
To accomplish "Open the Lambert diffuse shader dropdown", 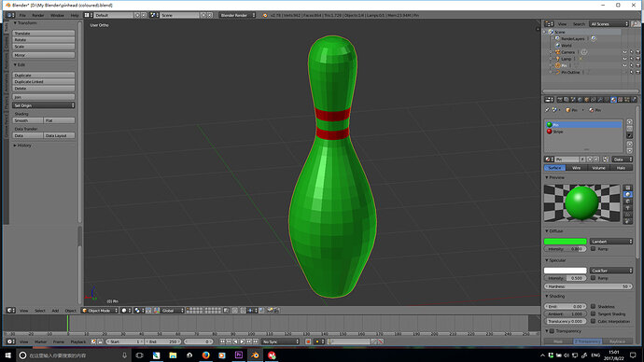I will coord(611,242).
